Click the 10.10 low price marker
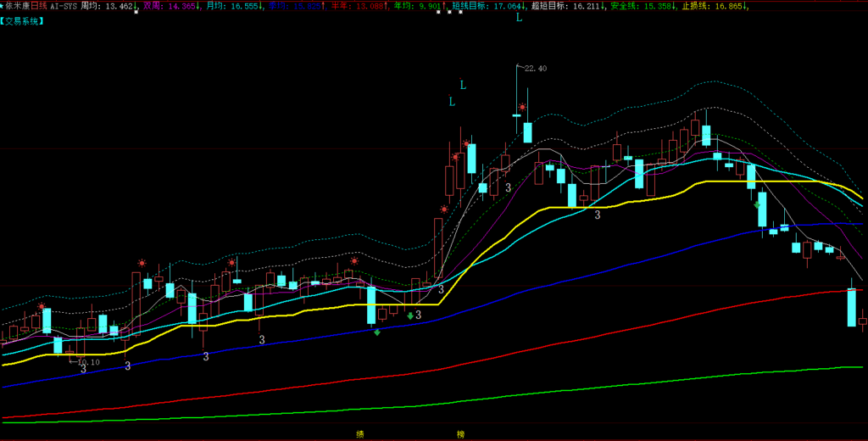The image size is (868, 441). (88, 362)
